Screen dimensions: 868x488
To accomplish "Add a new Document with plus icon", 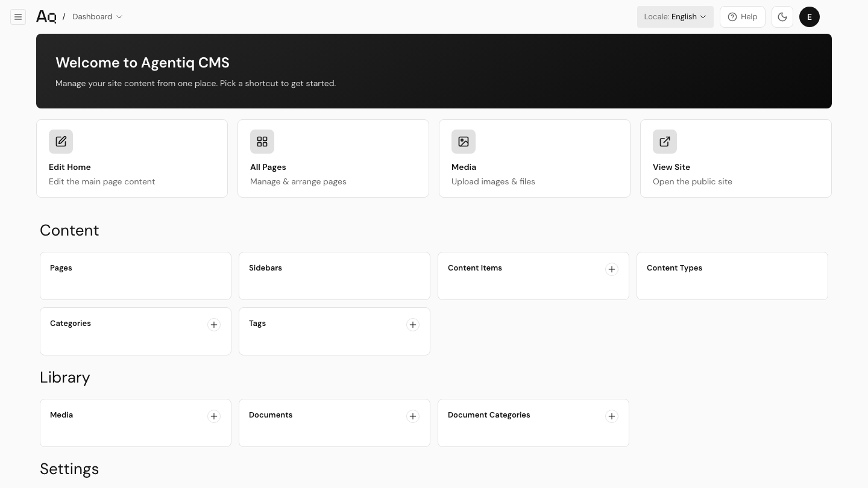I will click(x=413, y=416).
